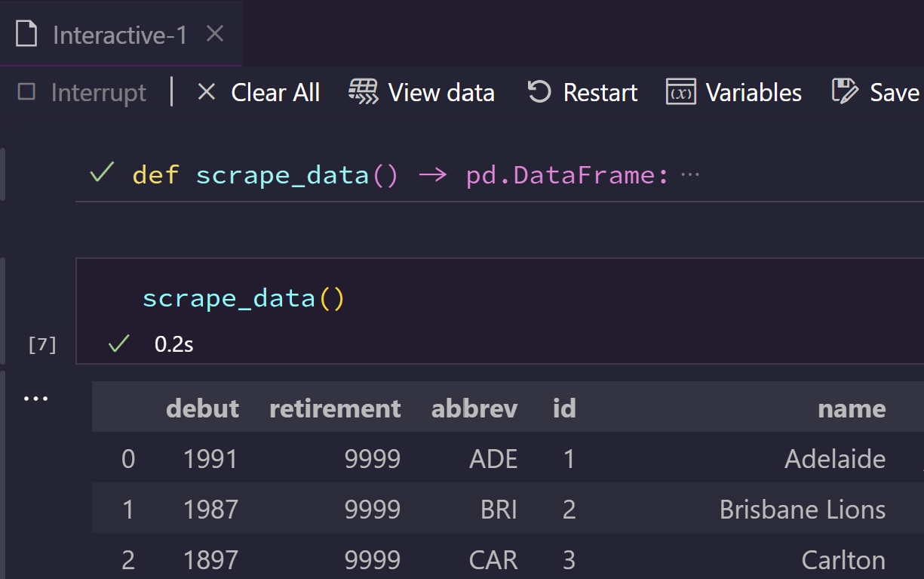
Task: Click the retirement column header
Action: [335, 408]
